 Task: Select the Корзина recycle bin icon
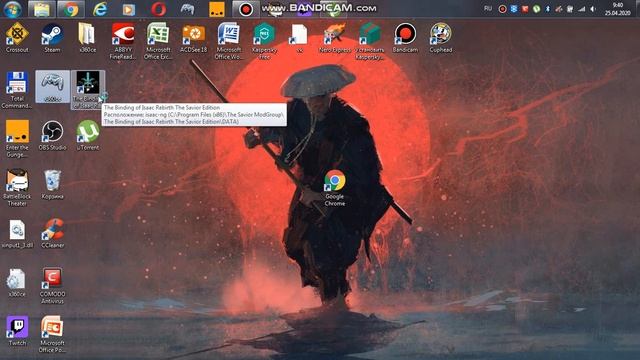tap(52, 184)
